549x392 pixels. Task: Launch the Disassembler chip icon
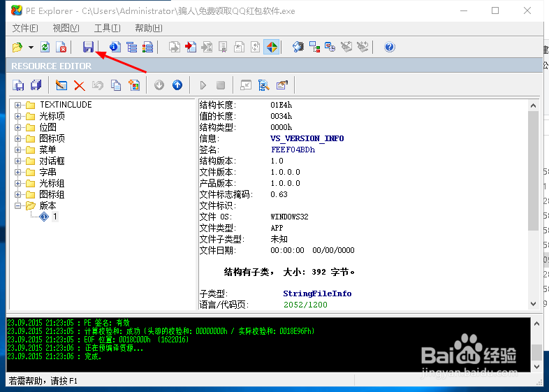click(298, 47)
